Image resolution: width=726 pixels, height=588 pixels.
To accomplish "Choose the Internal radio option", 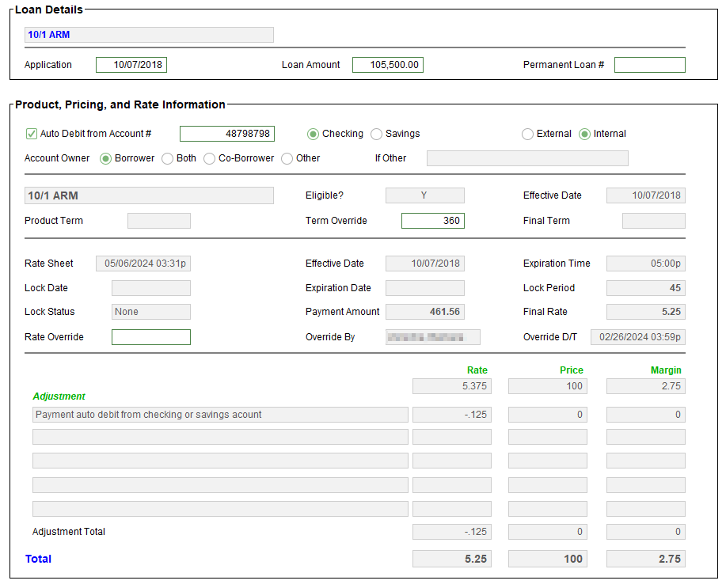I will tap(585, 134).
